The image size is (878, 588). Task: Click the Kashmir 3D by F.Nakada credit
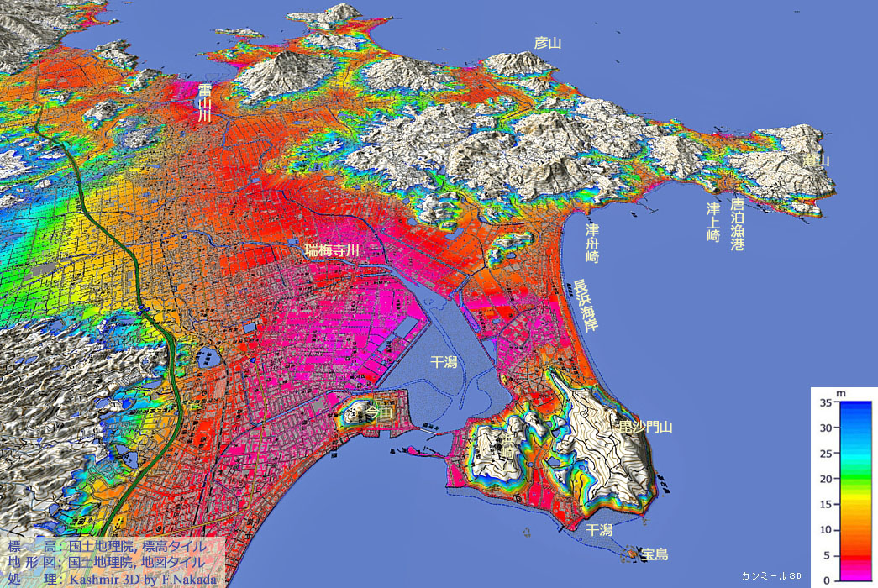(x=143, y=578)
